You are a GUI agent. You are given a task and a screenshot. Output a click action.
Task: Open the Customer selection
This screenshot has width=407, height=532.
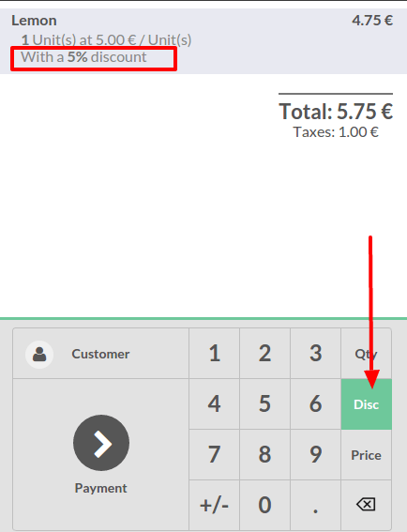(100, 354)
